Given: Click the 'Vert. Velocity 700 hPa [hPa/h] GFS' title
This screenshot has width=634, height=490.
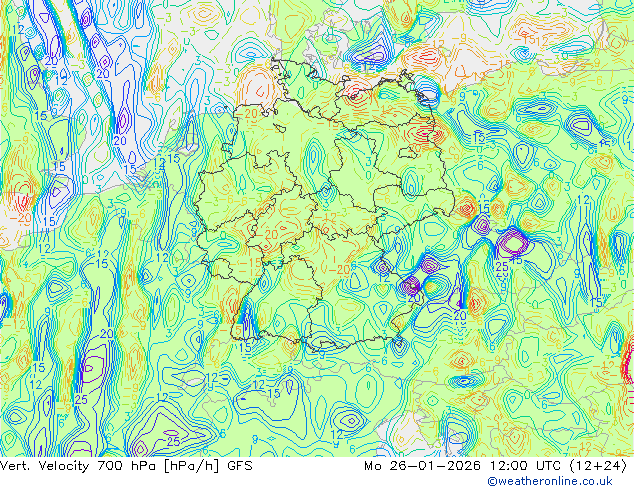Looking at the screenshot, I should coord(126,466).
